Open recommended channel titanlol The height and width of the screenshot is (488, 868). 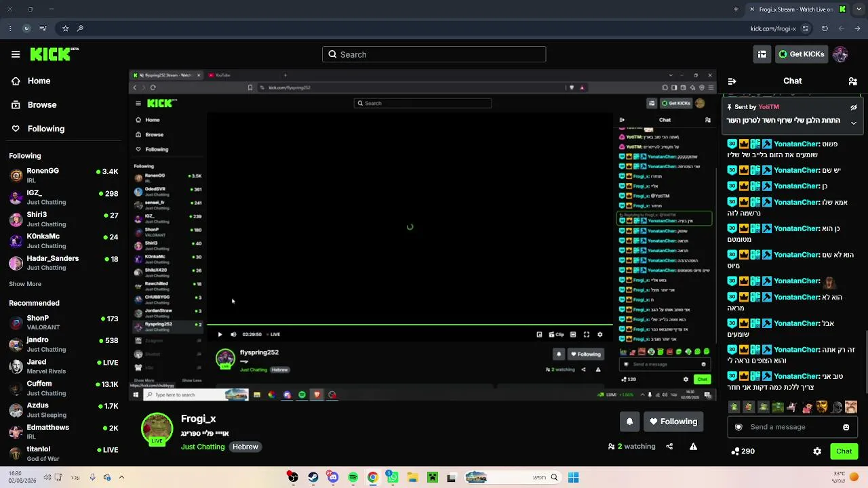point(64,453)
